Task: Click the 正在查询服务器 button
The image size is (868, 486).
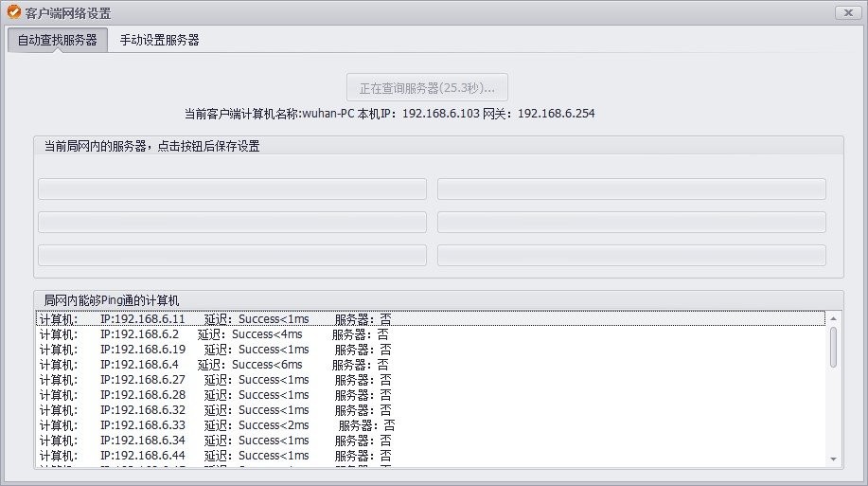Action: [427, 87]
